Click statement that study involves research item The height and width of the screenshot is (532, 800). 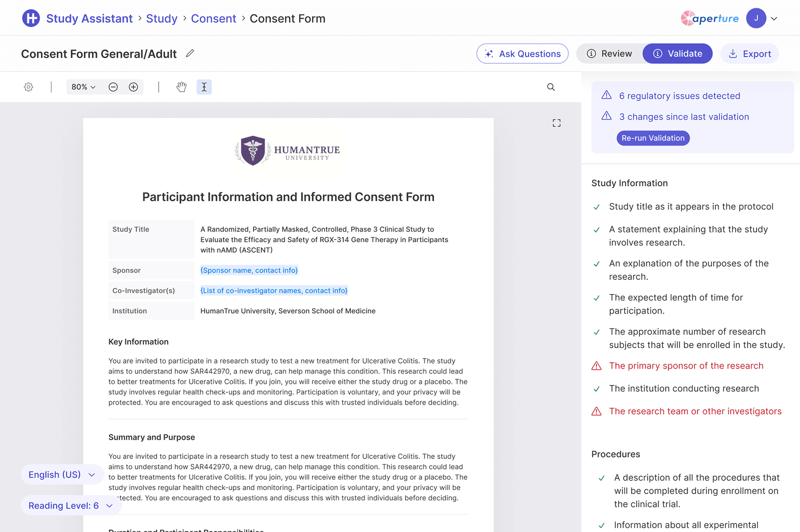click(688, 236)
